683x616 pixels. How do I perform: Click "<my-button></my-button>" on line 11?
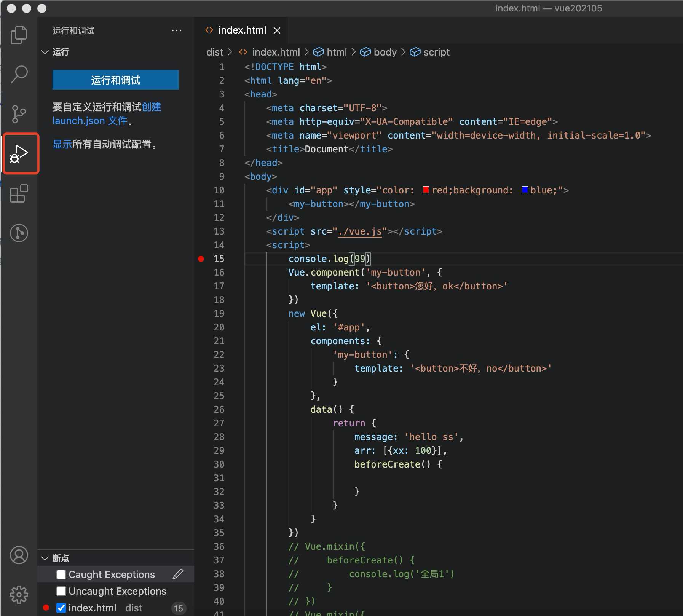tap(351, 204)
